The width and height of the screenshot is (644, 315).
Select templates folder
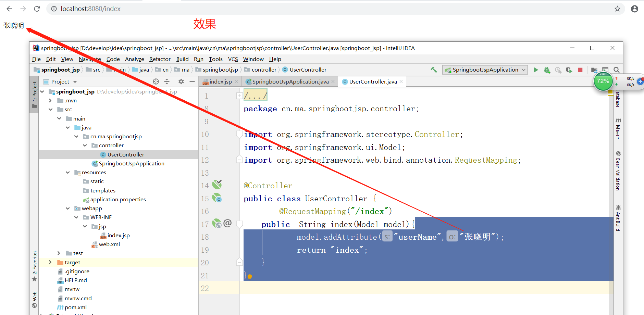click(103, 191)
